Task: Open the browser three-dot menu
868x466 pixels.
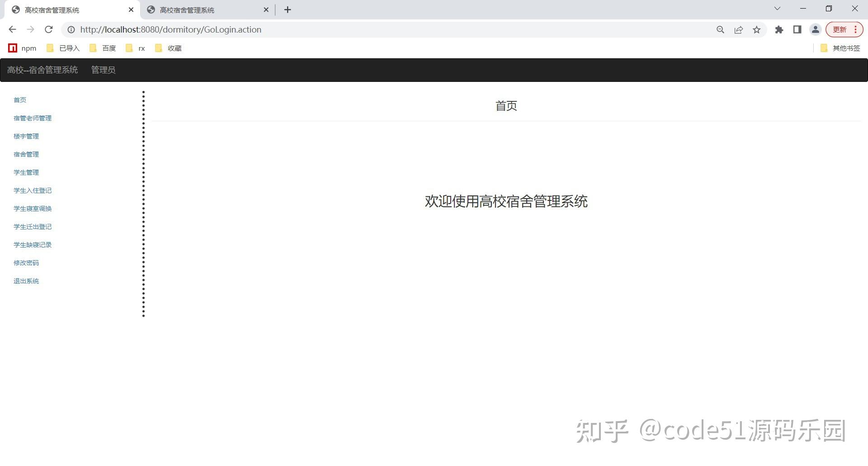Action: click(855, 29)
